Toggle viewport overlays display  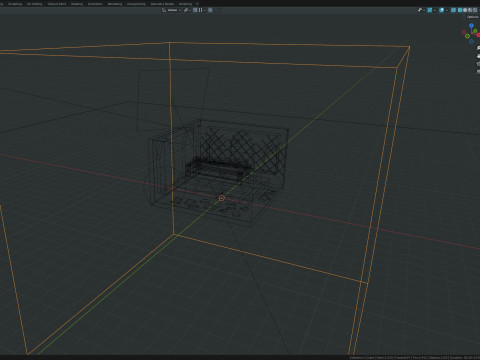(x=441, y=10)
